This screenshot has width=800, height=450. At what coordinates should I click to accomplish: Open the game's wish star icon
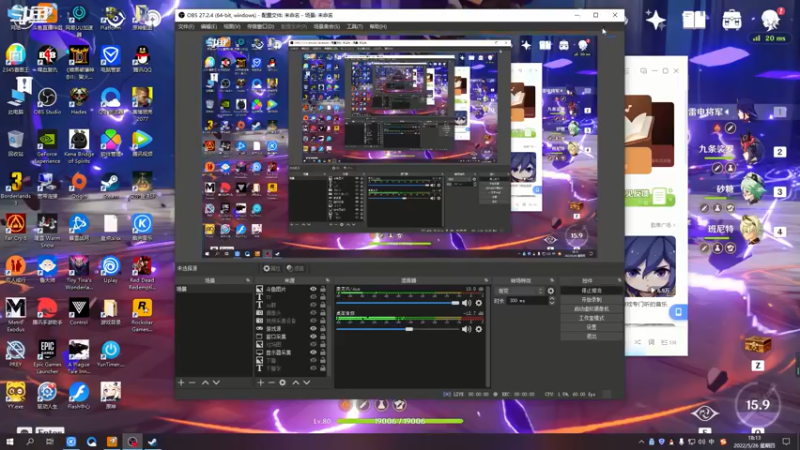pyautogui.click(x=655, y=20)
